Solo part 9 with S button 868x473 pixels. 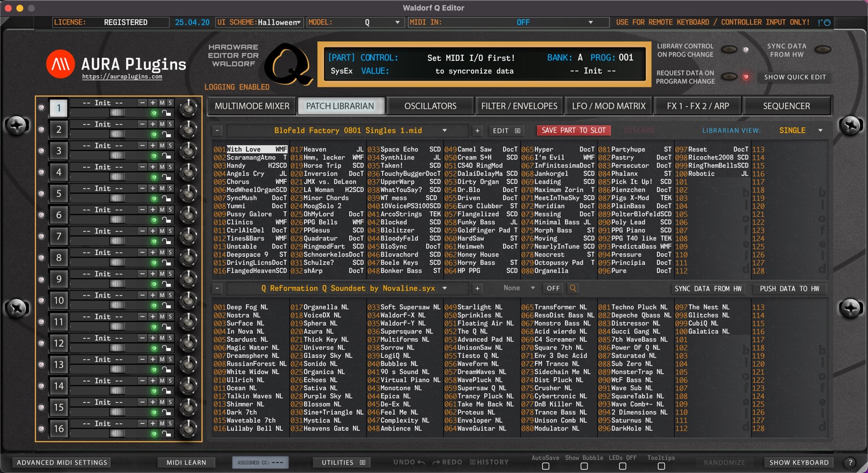click(x=170, y=274)
